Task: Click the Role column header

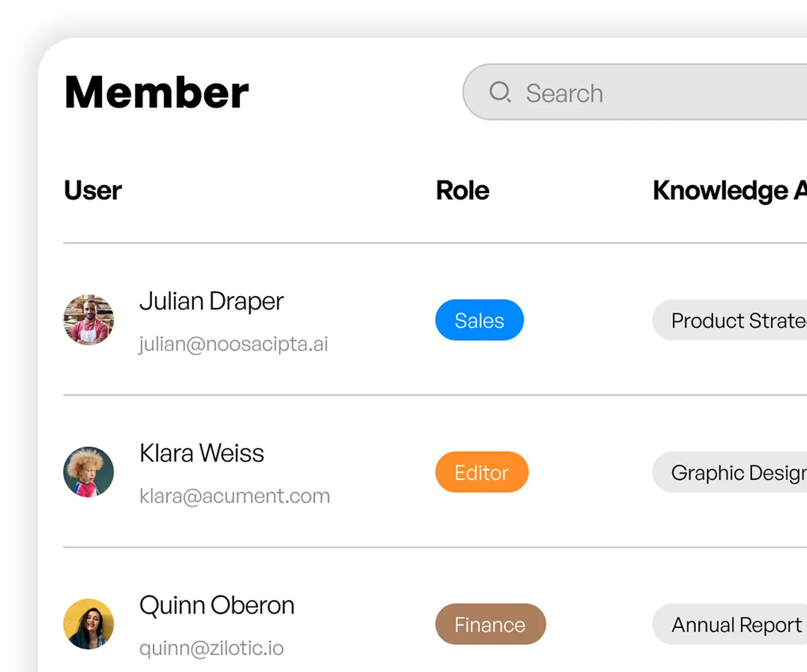Action: 462,191
